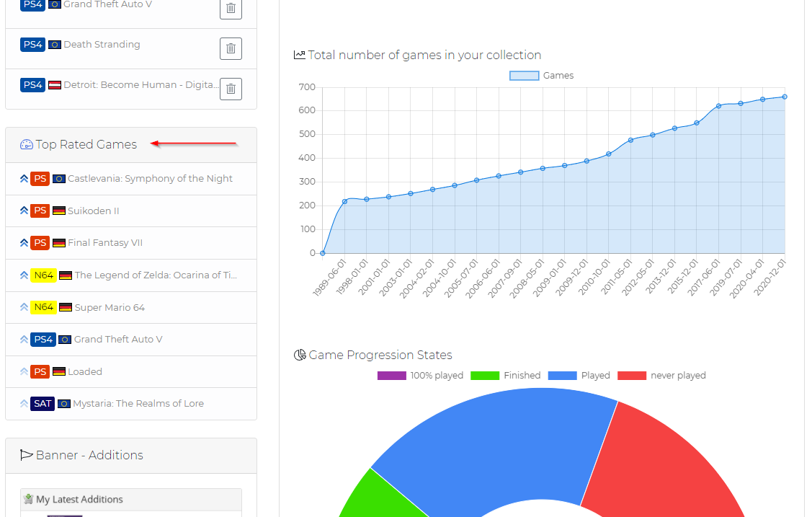Click the PS4 badge beside Detroit: Become Human
The image size is (812, 517).
pos(32,85)
